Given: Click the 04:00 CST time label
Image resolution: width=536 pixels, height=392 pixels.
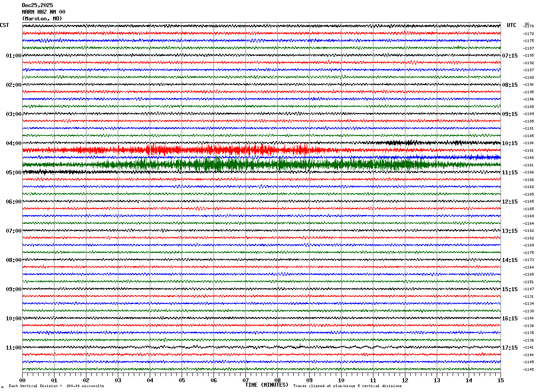Looking at the screenshot, I should click(x=14, y=143).
